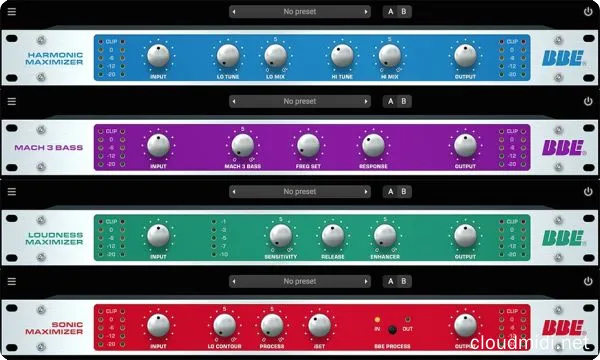Screen dimensions: 600x360
Task: Open the Harmonic Maximizer preset list
Action: pos(300,12)
